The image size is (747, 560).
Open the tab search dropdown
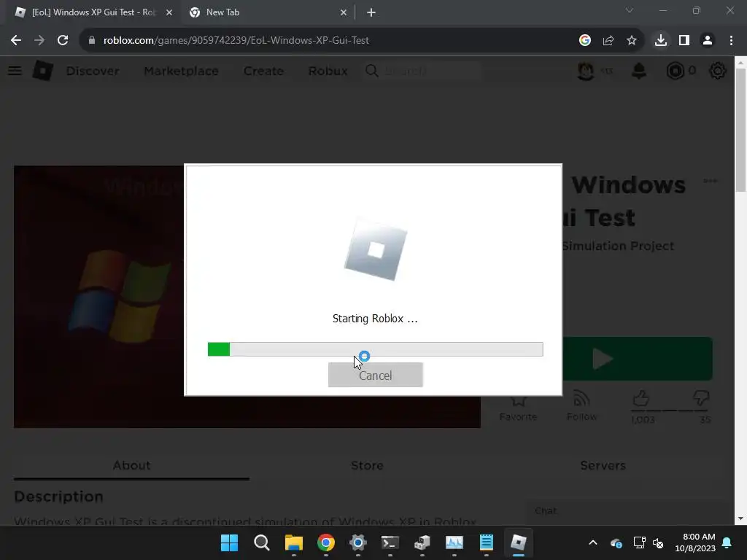tap(630, 10)
